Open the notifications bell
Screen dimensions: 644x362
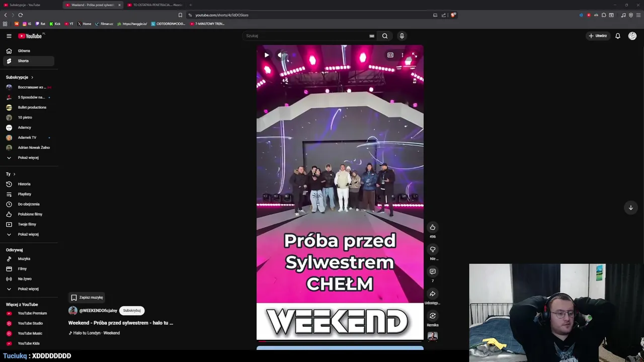coord(618,36)
